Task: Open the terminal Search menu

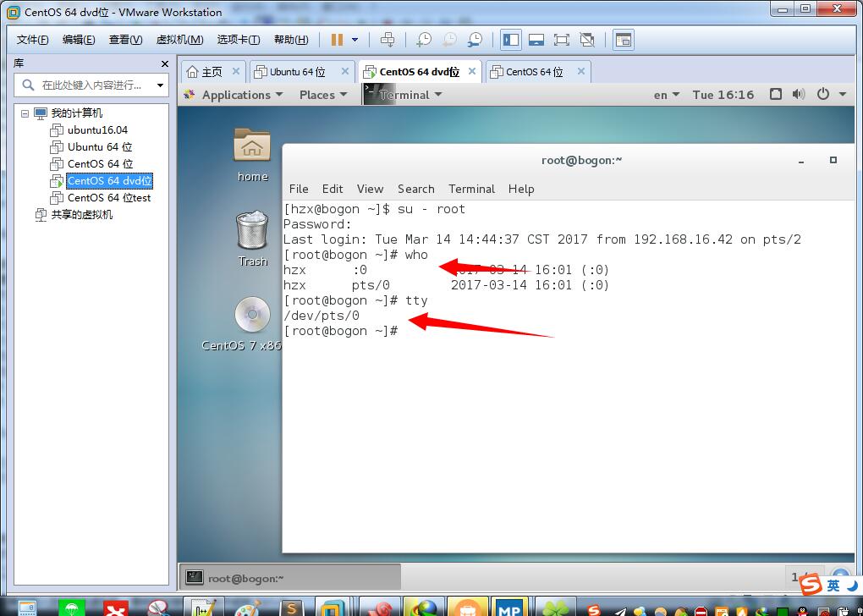Action: (416, 189)
